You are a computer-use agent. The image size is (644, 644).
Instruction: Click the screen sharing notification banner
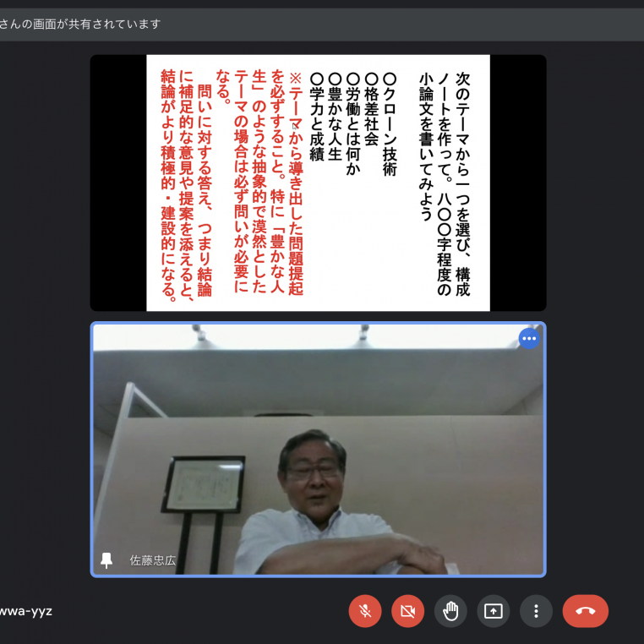[322, 25]
